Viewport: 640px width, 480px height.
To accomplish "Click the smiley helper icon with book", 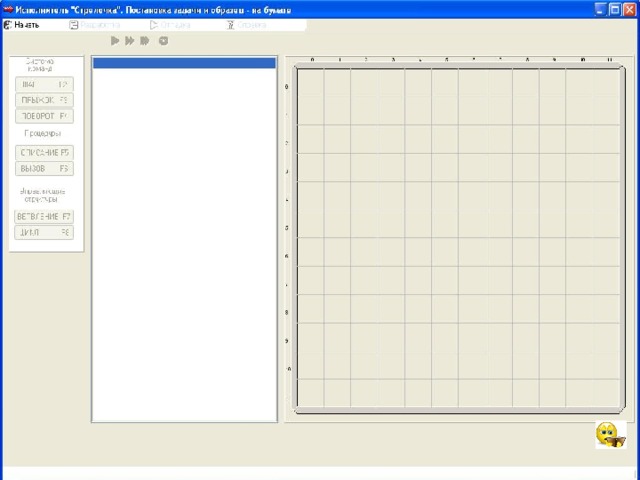I will 611,435.
